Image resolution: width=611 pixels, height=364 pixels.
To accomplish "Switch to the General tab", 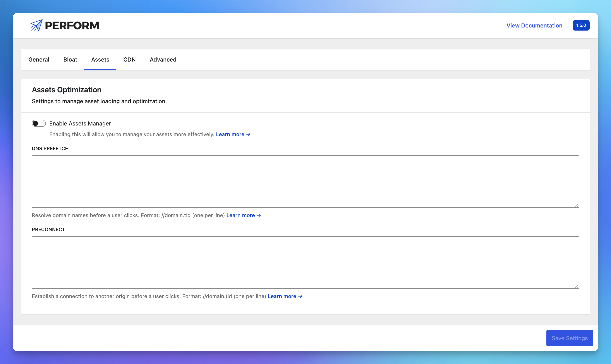I will point(39,60).
